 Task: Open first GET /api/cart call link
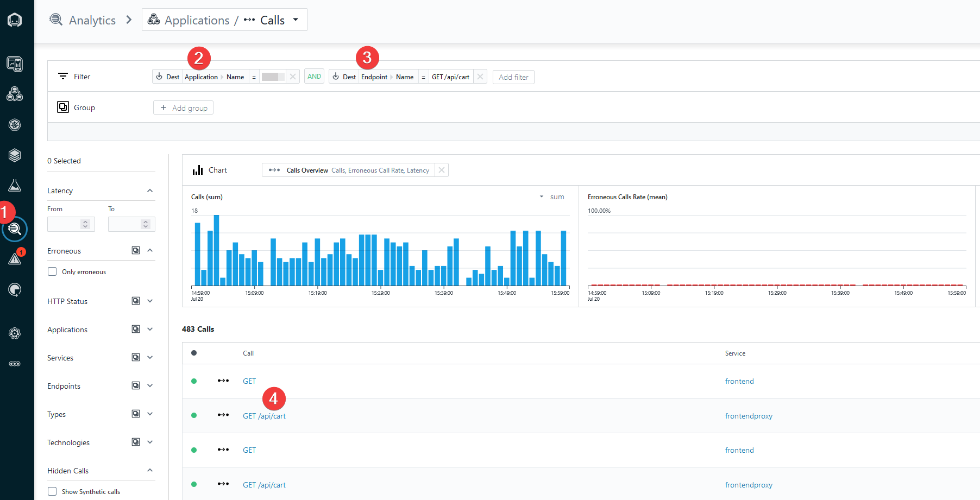(x=264, y=416)
